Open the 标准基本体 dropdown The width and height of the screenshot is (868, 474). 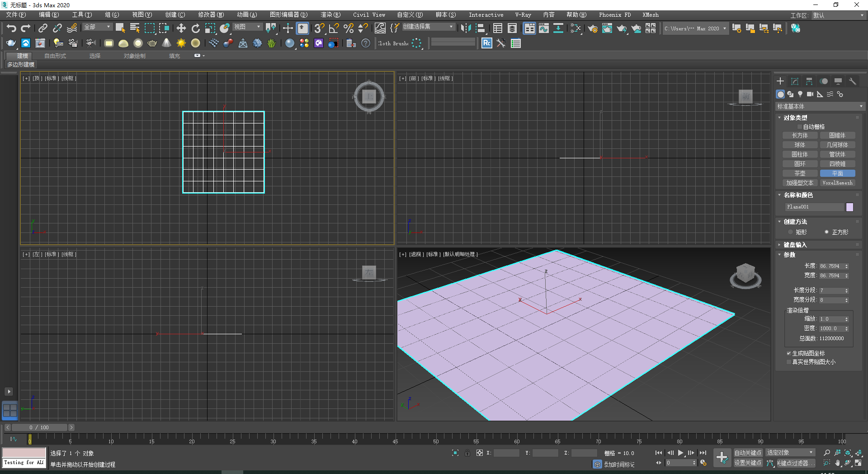point(818,106)
